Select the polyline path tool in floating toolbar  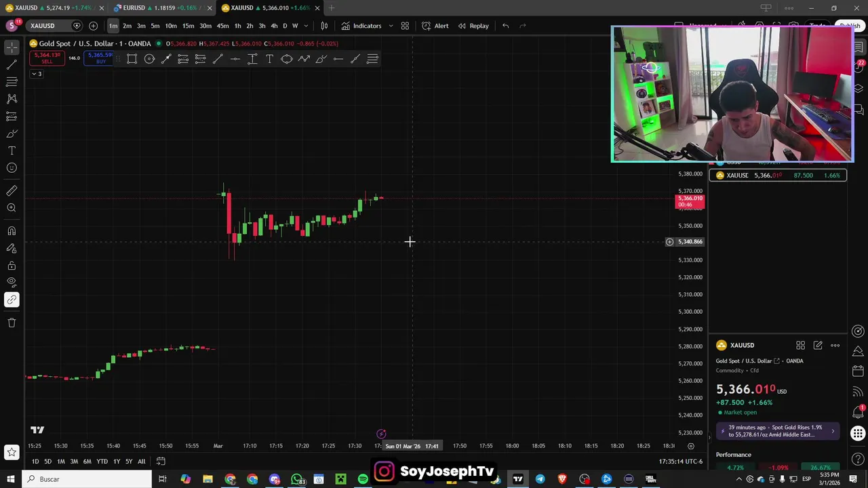point(304,59)
